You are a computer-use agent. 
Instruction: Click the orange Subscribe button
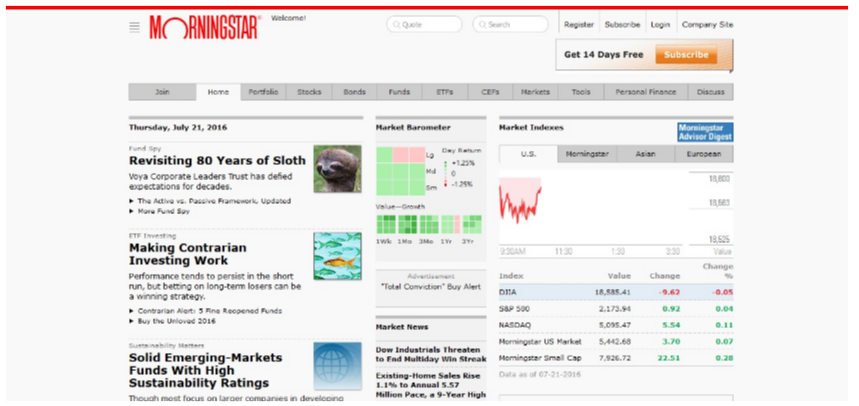(x=686, y=55)
